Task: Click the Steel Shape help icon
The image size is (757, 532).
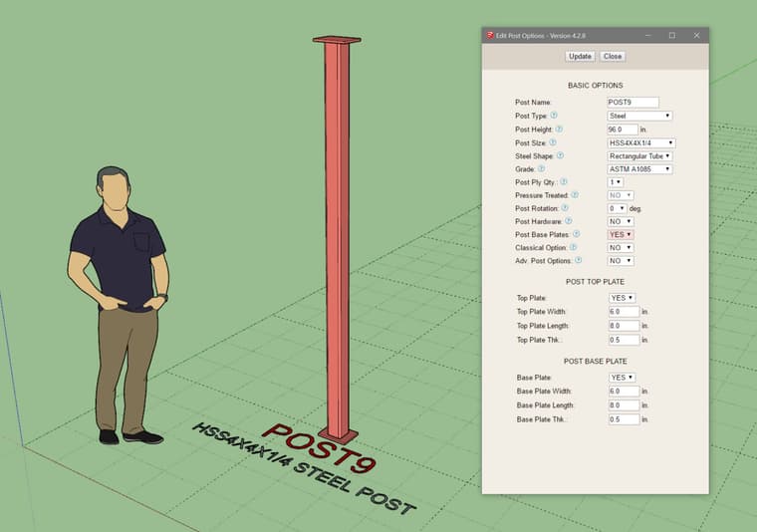Action: [x=561, y=155]
